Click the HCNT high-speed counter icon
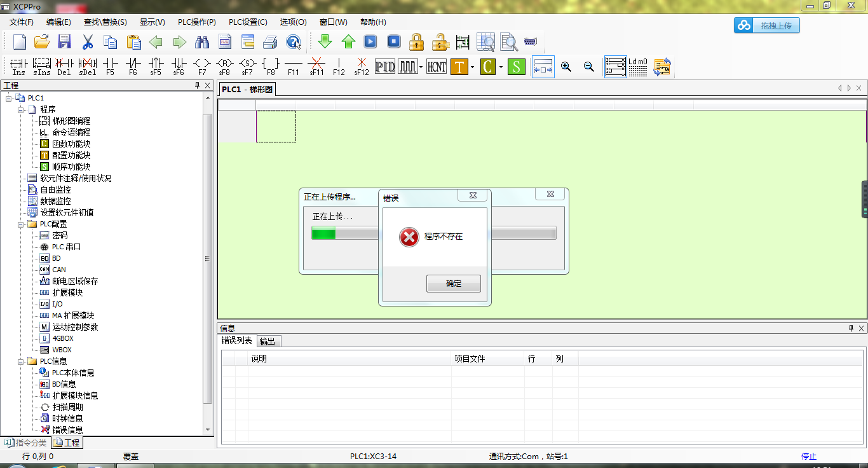This screenshot has height=468, width=868. point(436,66)
